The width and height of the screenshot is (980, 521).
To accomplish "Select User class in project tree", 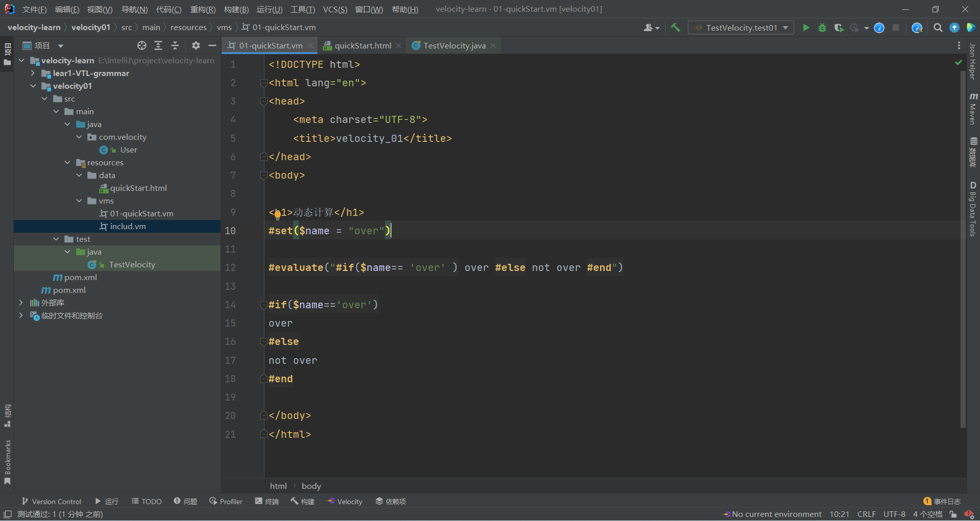I will 129,150.
